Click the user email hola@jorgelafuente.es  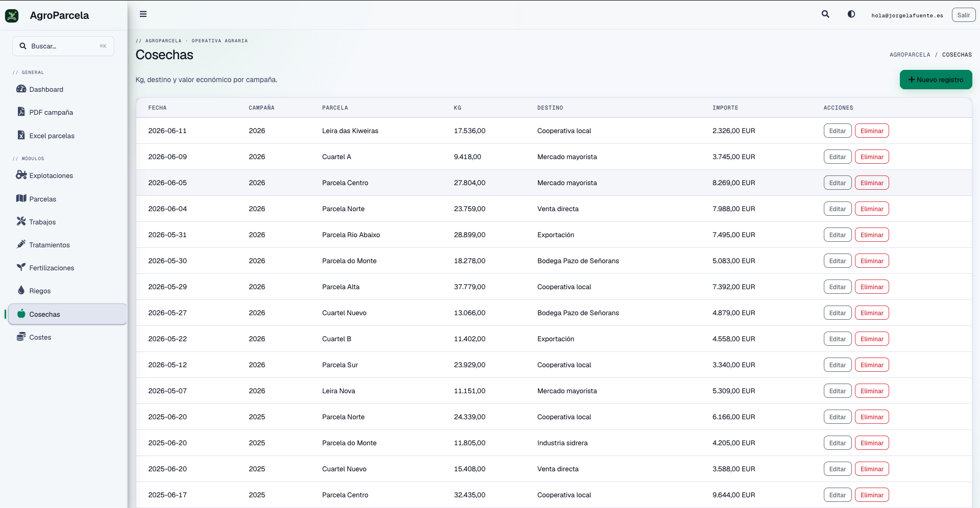pyautogui.click(x=907, y=15)
